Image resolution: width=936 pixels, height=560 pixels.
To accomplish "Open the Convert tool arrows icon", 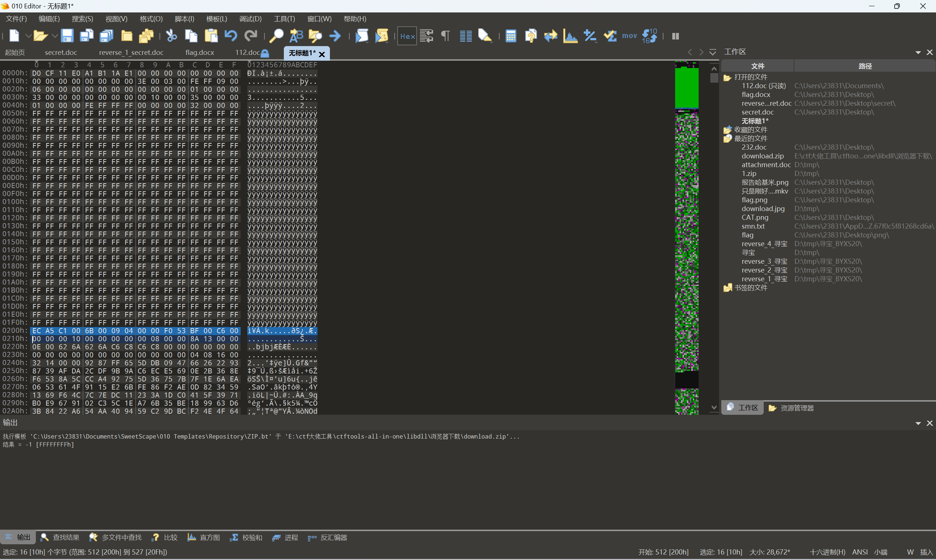I will [551, 36].
